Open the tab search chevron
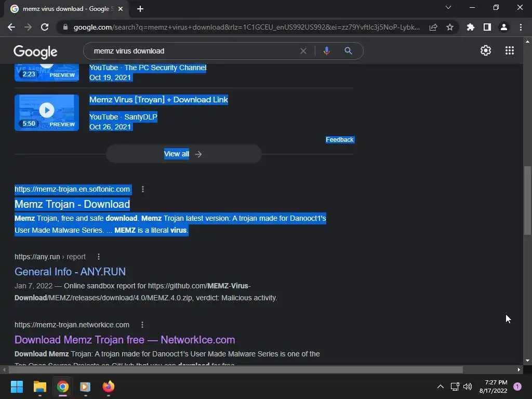This screenshot has height=399, width=532. 448,7
